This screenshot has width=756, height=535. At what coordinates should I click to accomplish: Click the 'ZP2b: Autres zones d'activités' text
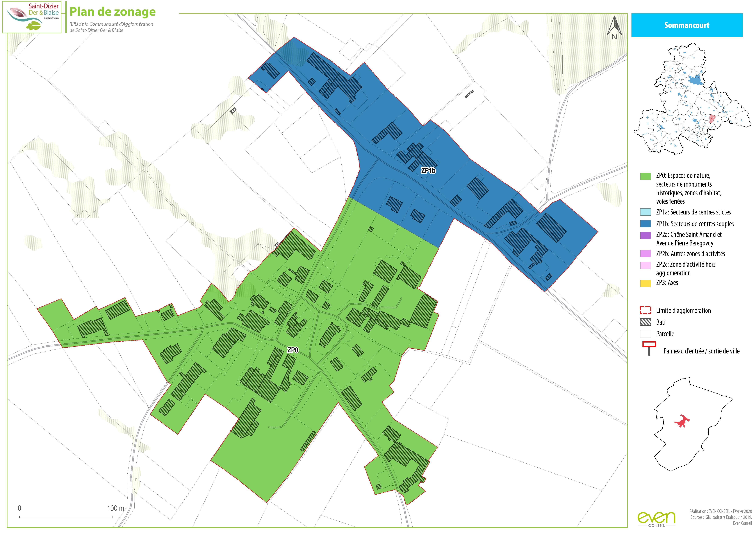click(x=690, y=254)
